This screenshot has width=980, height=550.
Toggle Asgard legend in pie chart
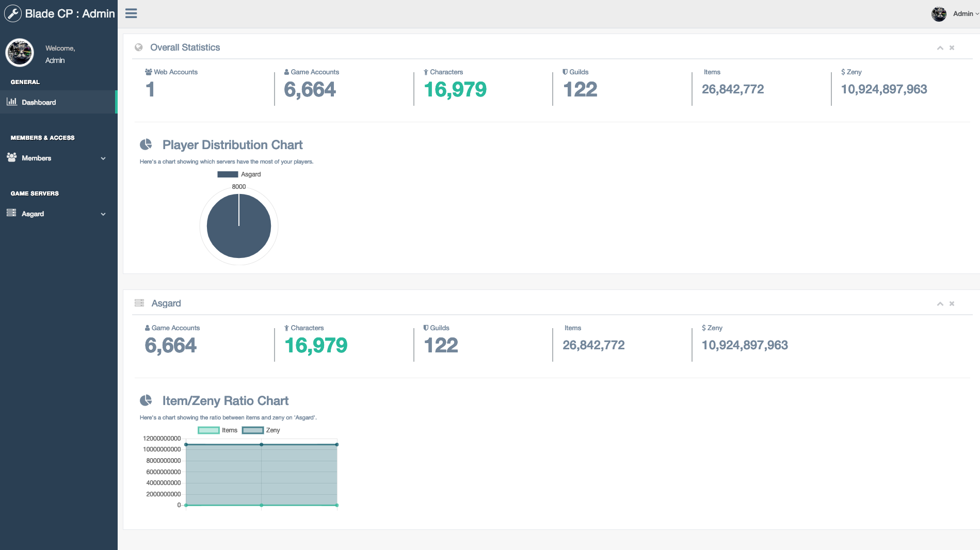pos(239,174)
